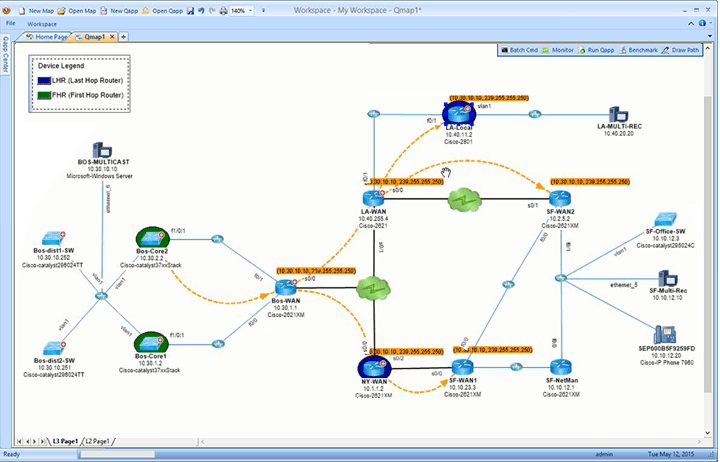
Task: Open the Qapp Center side panel
Action: click(6, 54)
